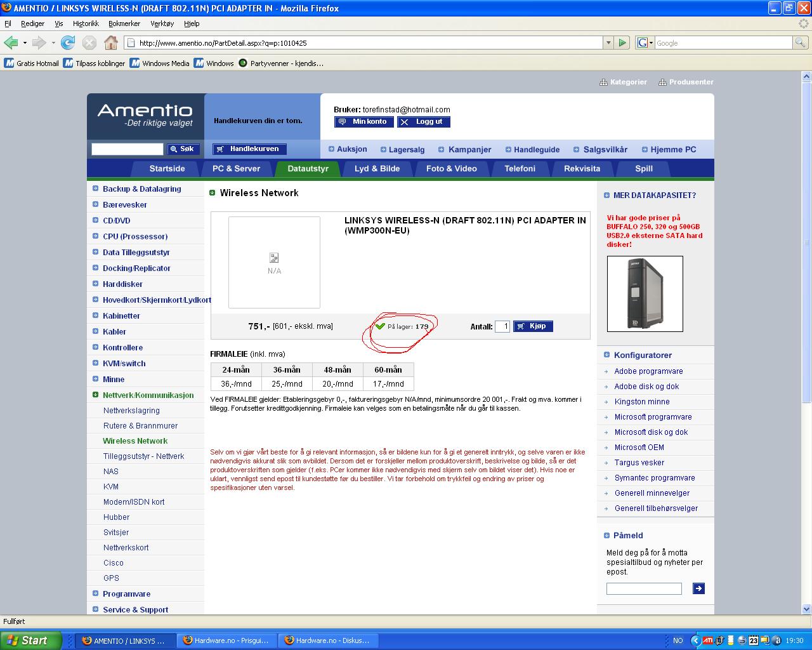
Task: Open search engine selector dropdown
Action: (645, 43)
